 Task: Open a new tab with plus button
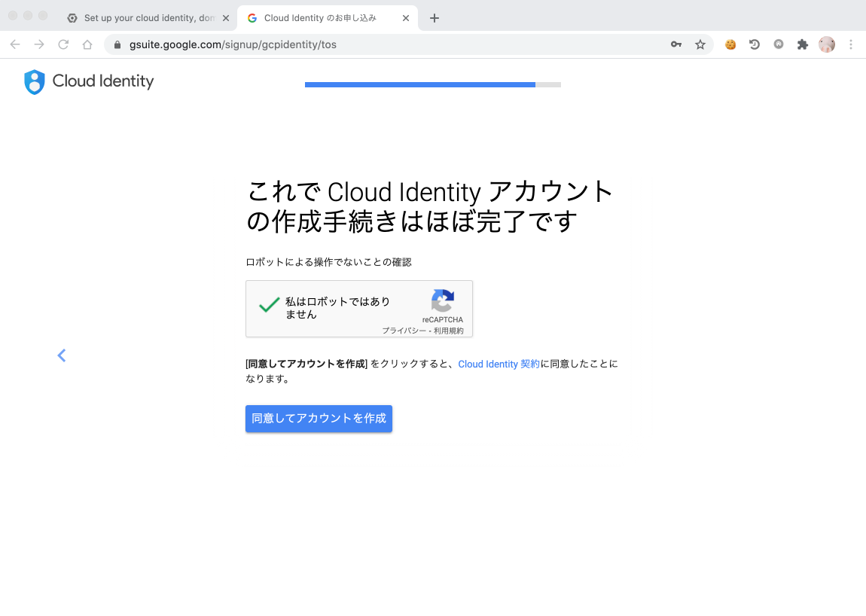click(435, 18)
